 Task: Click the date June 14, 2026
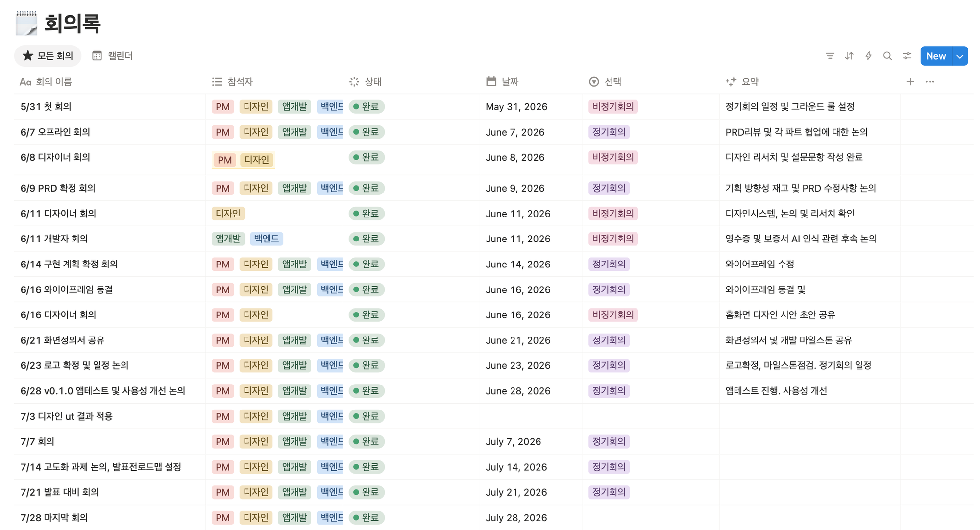coord(518,264)
